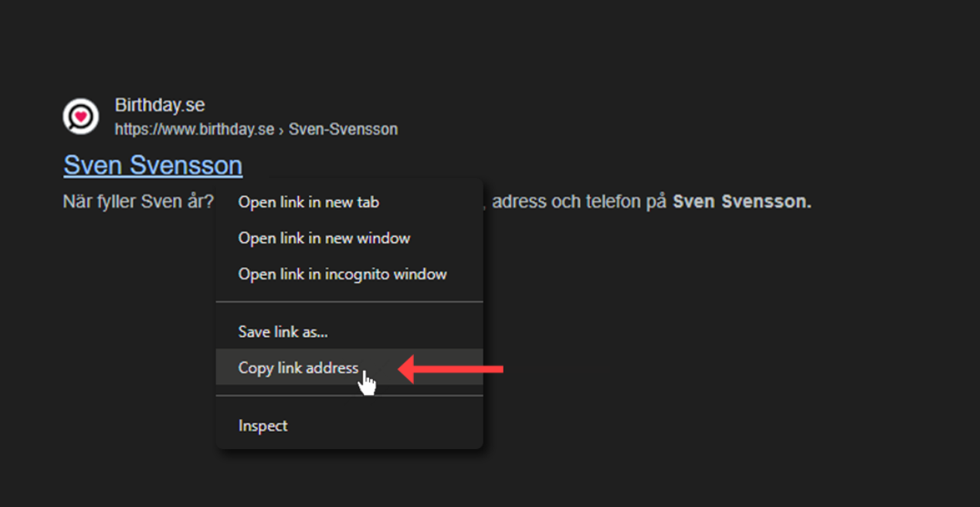
Task: Click the Birthday.se heart favicon
Action: pyautogui.click(x=81, y=117)
